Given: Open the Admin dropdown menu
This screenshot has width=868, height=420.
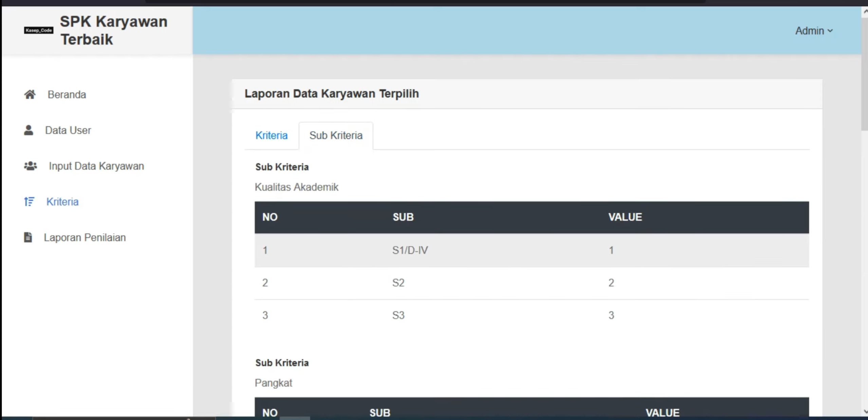Looking at the screenshot, I should pos(814,31).
